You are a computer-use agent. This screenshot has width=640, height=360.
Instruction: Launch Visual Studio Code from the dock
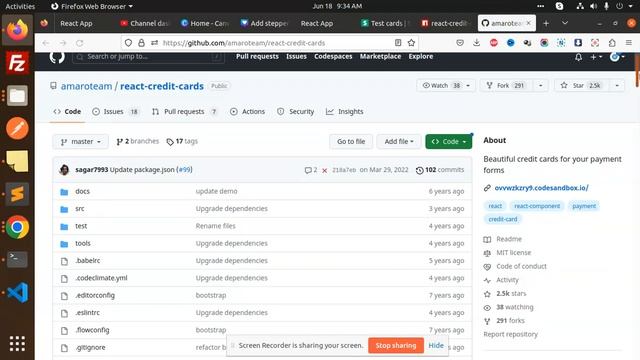(x=17, y=292)
